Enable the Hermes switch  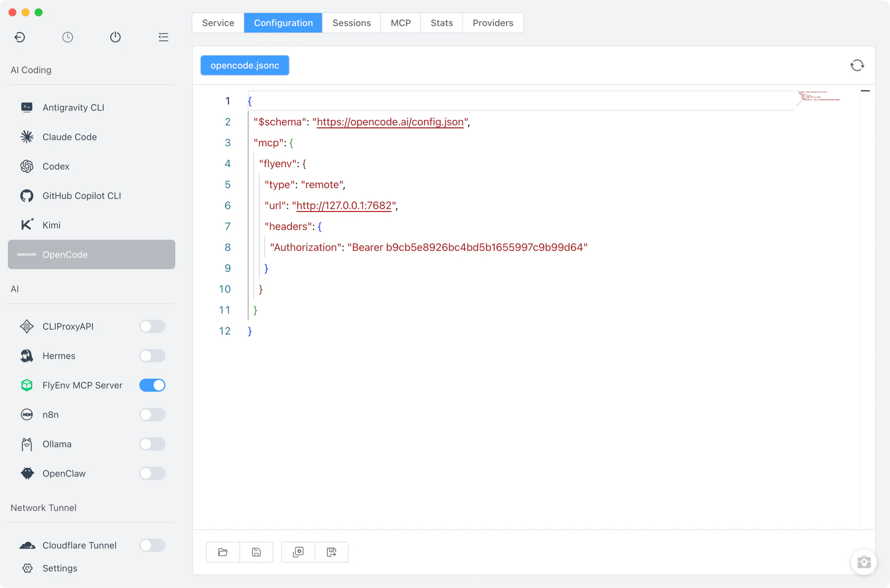152,356
